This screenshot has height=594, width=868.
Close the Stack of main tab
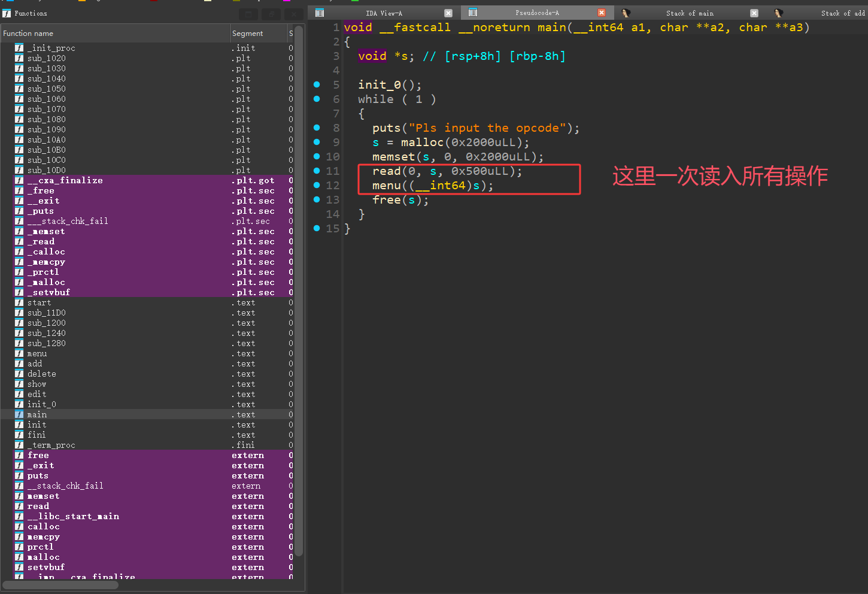(x=754, y=13)
